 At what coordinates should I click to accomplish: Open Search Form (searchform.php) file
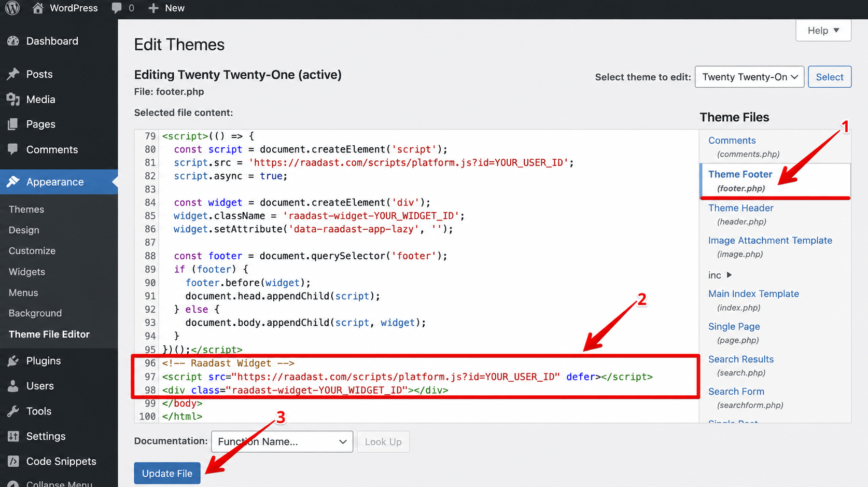point(736,392)
